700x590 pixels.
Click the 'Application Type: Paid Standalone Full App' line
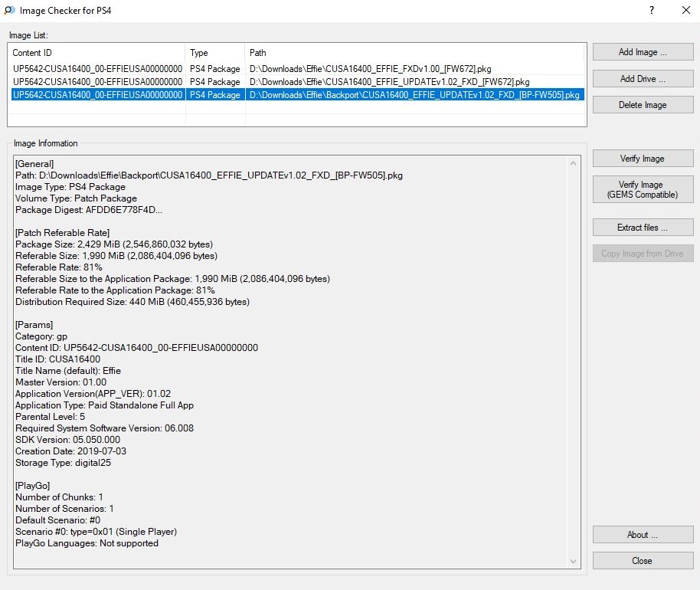(x=104, y=405)
